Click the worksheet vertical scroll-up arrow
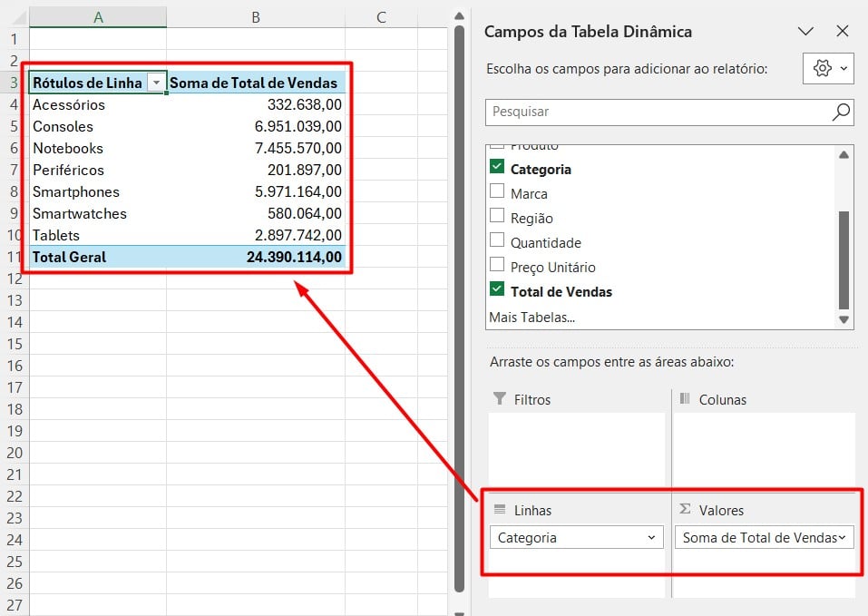Screen dimensions: 868x616 pos(459,16)
